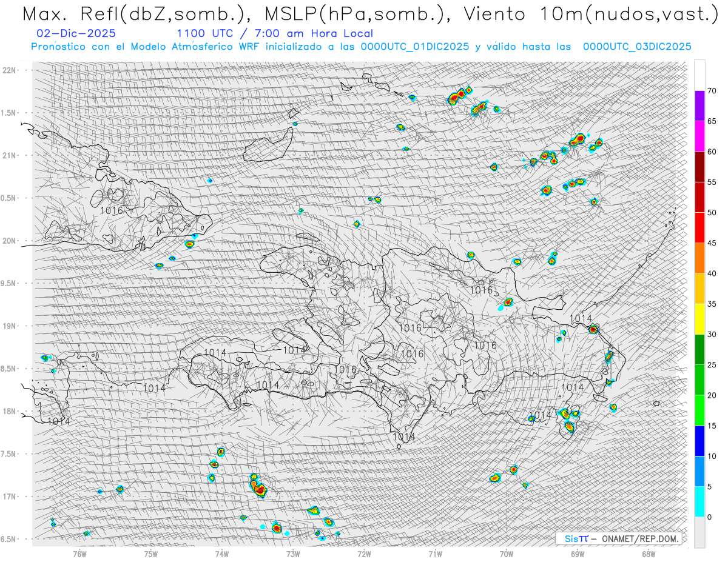Click the colorbar value "40"

pos(712,273)
